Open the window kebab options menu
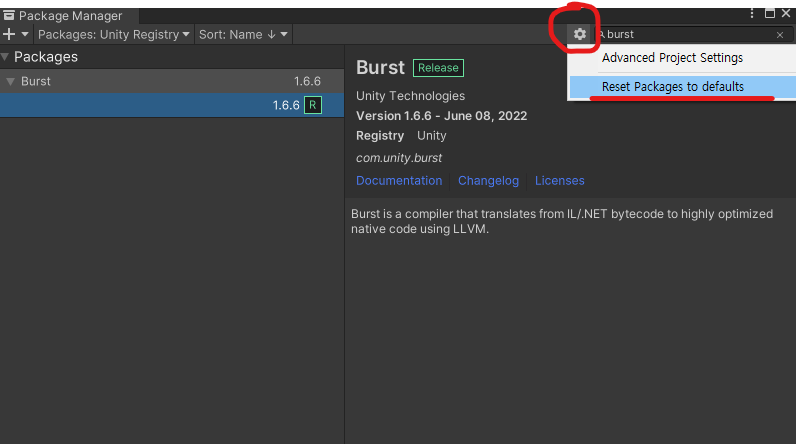Screen dimensions: 796x444 752,14
